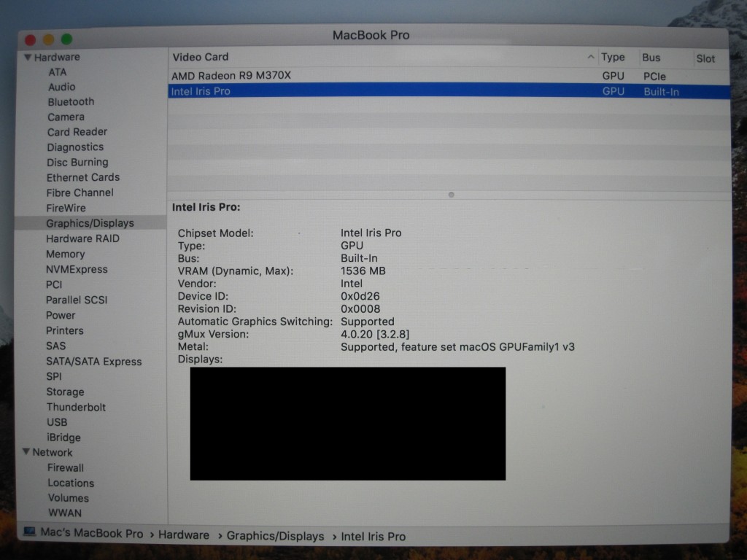747x560 pixels.
Task: Select Disc Burning entry
Action: click(77, 162)
